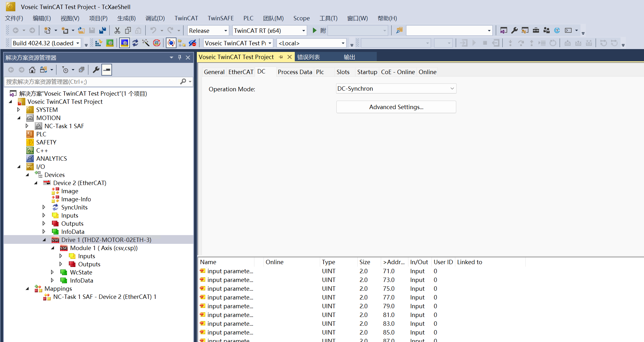This screenshot has height=342, width=644.
Task: Click the Name column header in variable list
Action: (227, 262)
